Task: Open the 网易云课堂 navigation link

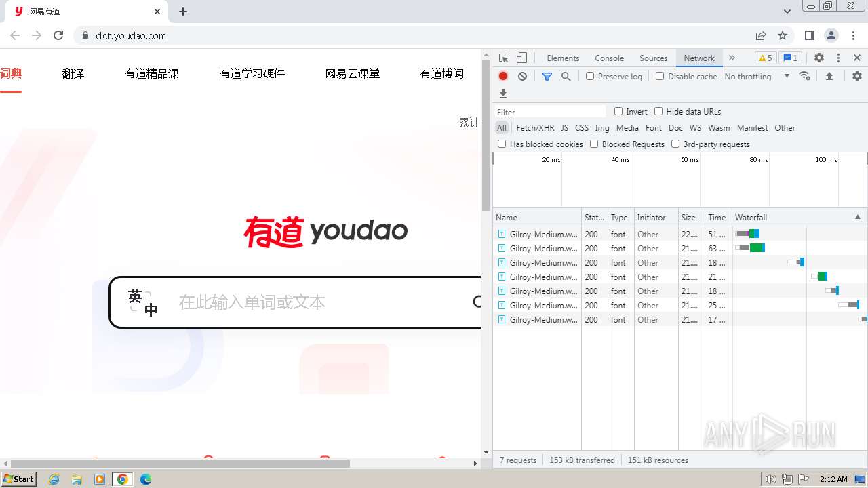Action: pos(352,73)
